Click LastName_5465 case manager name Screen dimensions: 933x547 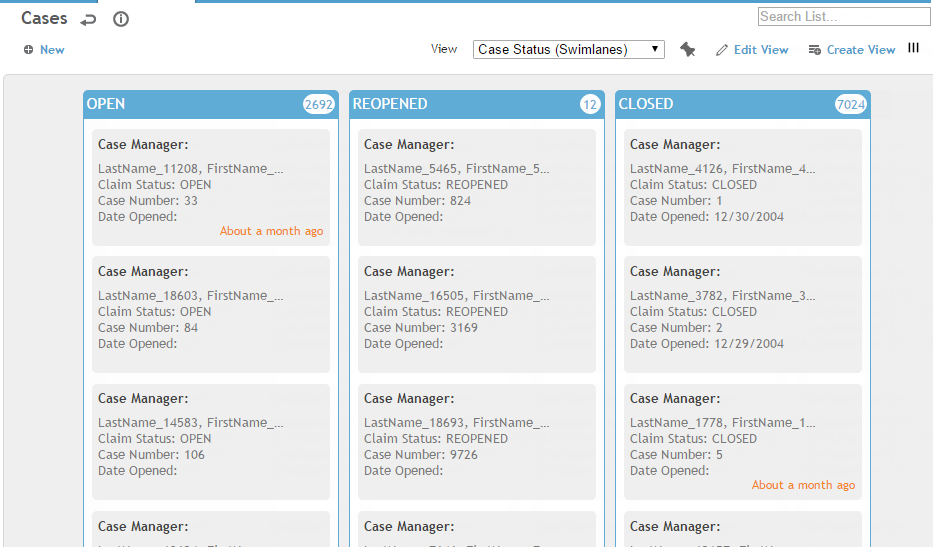[x=456, y=168]
